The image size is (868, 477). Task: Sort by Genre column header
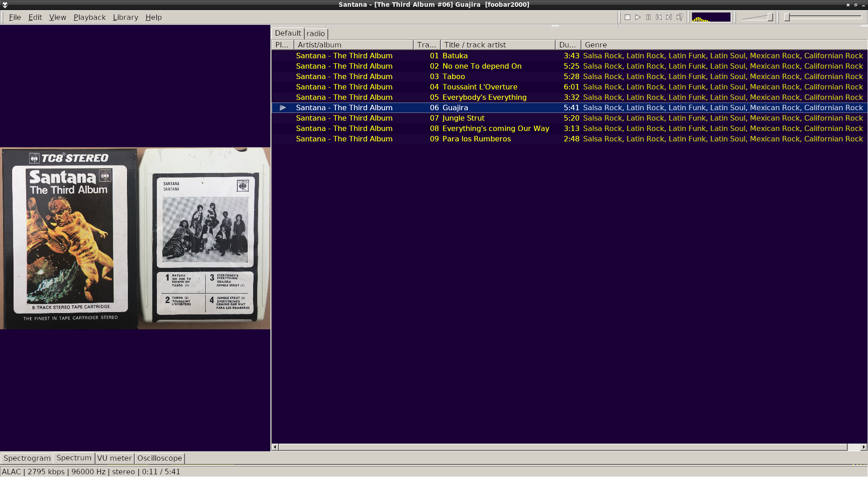tap(724, 45)
